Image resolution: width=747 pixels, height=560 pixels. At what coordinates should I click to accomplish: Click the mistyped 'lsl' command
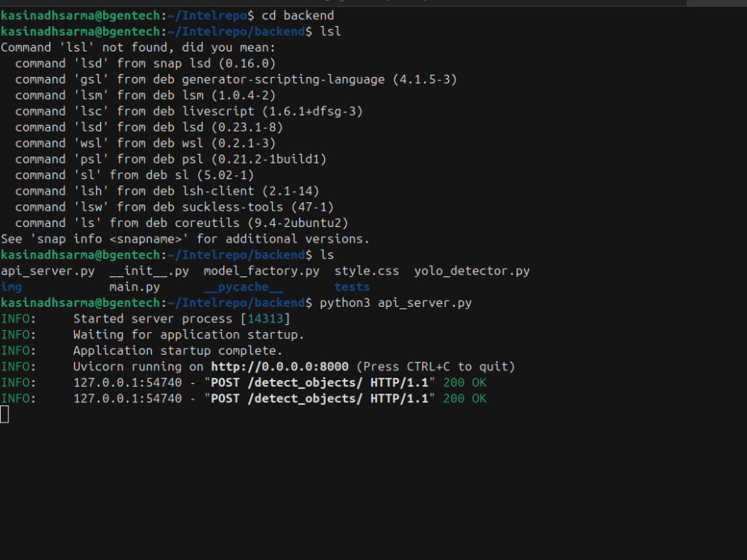pyautogui.click(x=331, y=32)
